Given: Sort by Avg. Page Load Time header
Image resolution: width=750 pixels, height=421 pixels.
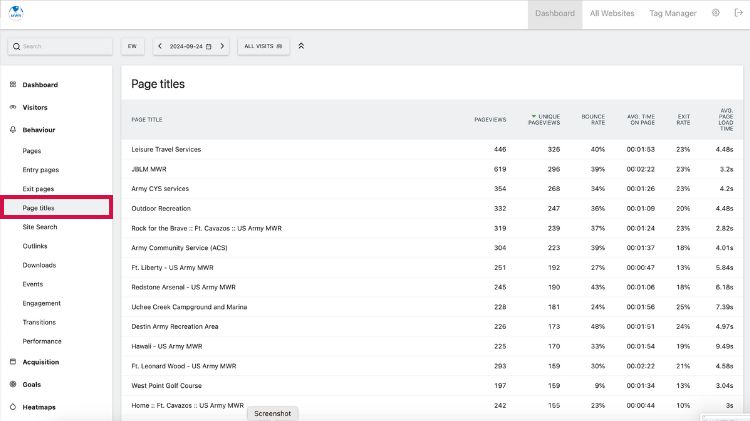Looking at the screenshot, I should click(x=726, y=120).
